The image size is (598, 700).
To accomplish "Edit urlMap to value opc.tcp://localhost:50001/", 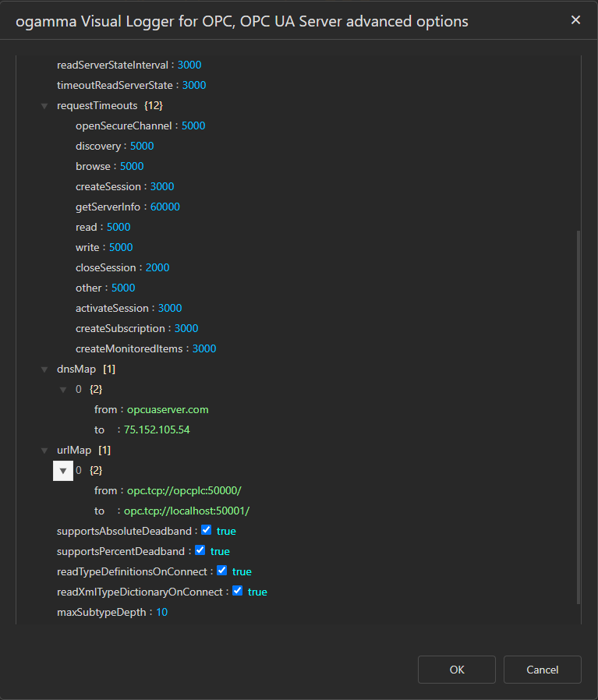I will [x=186, y=511].
